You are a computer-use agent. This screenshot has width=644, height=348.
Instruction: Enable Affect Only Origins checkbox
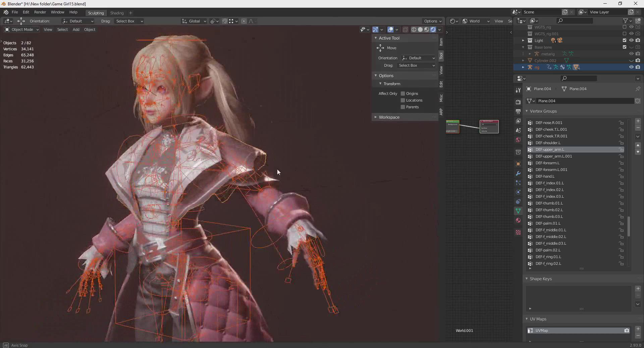pyautogui.click(x=403, y=94)
